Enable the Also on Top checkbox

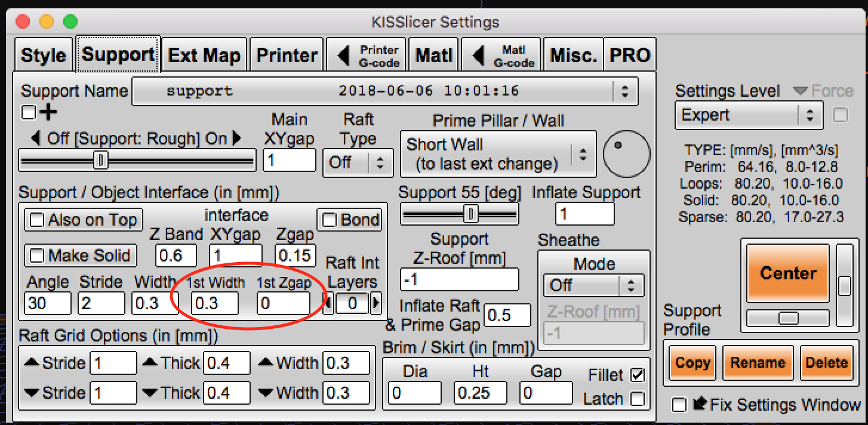[x=37, y=220]
